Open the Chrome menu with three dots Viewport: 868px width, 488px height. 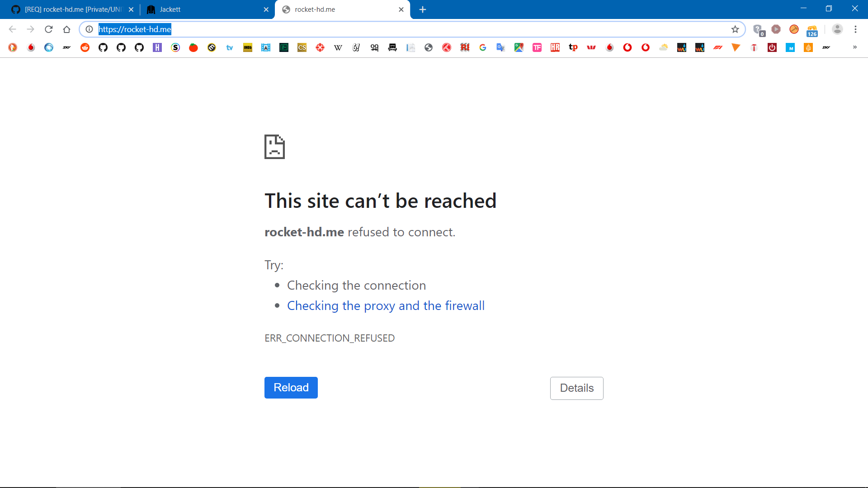[856, 29]
